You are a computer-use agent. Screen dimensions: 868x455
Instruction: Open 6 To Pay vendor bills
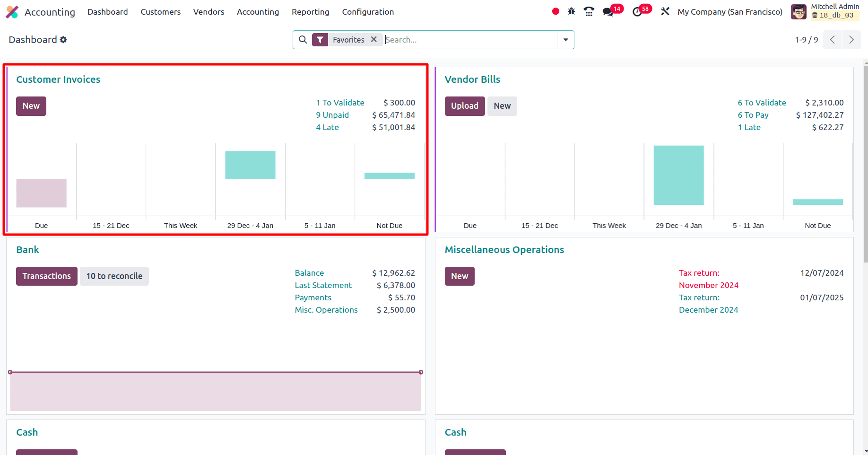click(x=753, y=115)
